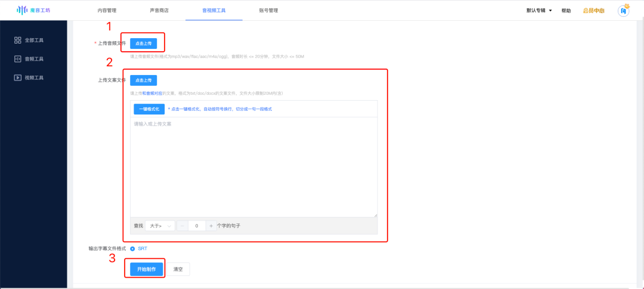The image size is (644, 289).
Task: Click the 音频工具 waveform icon
Action: point(18,59)
